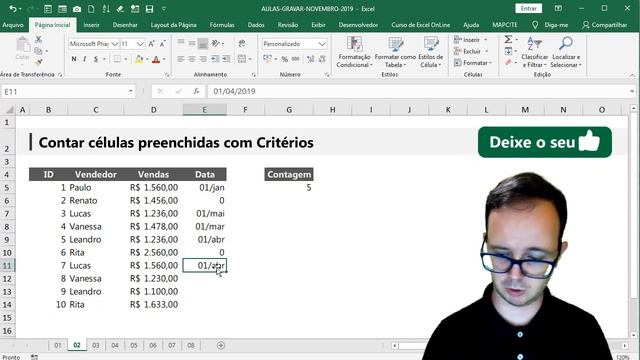The width and height of the screenshot is (640, 360).
Task: Toggle middle vertical alignment
Action: coord(191,43)
